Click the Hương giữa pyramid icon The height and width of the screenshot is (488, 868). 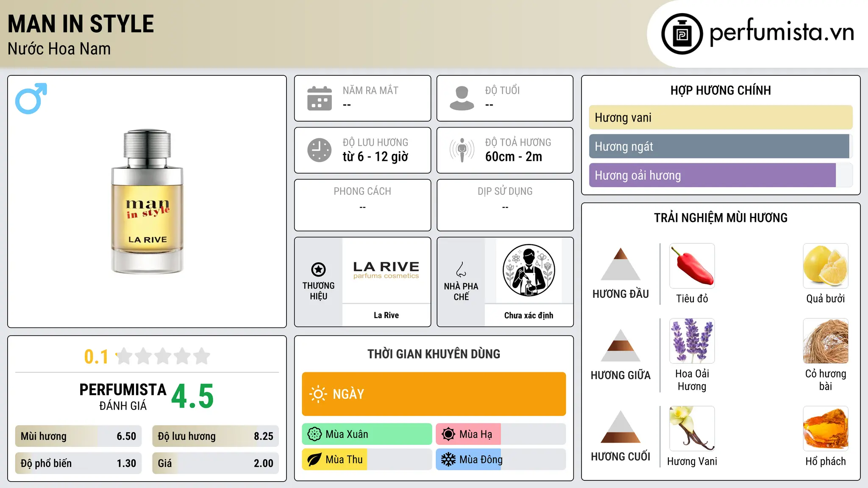click(x=620, y=345)
